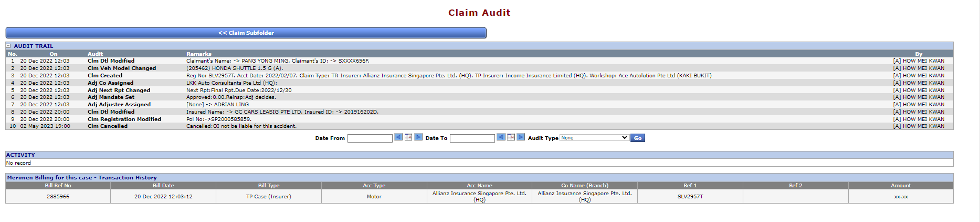
Task: Open the Date From calendar picker
Action: [x=408, y=137]
